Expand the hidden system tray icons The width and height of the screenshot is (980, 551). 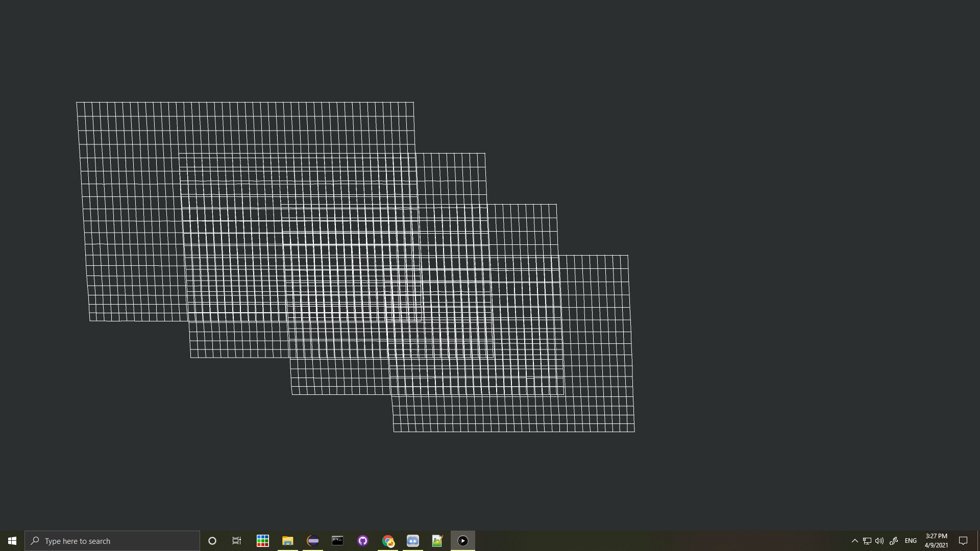click(855, 541)
